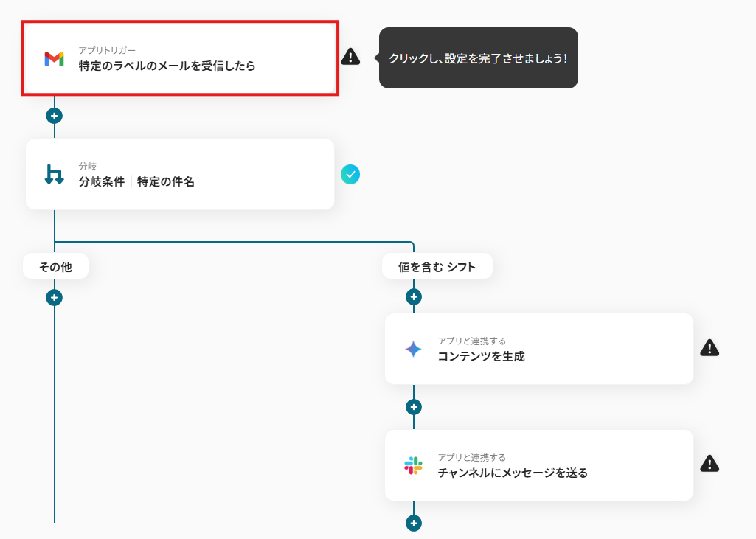The image size is (756, 539).
Task: Click the Gemini sparkle icon
Action: [413, 349]
